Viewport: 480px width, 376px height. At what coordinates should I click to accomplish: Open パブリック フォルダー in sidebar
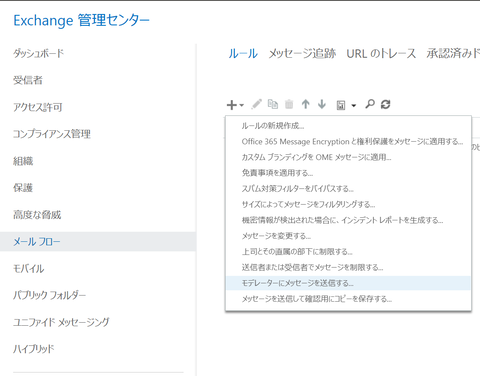click(x=49, y=295)
